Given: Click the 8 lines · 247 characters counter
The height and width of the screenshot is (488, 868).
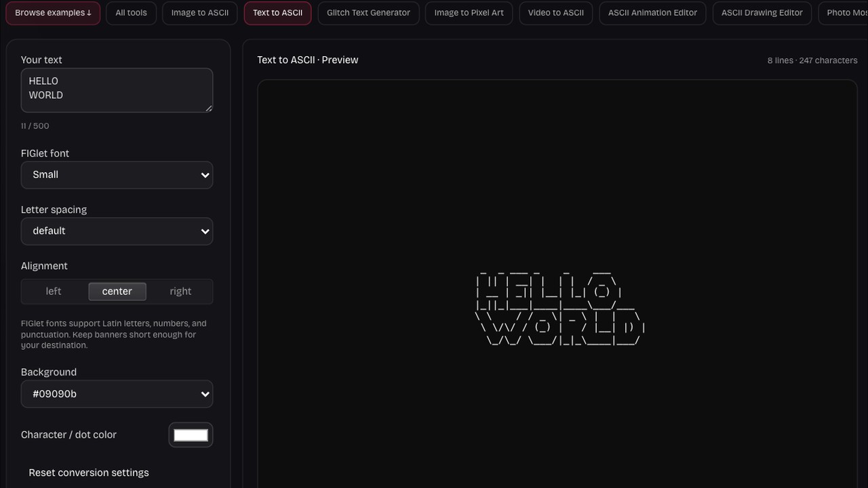Looking at the screenshot, I should [x=812, y=60].
